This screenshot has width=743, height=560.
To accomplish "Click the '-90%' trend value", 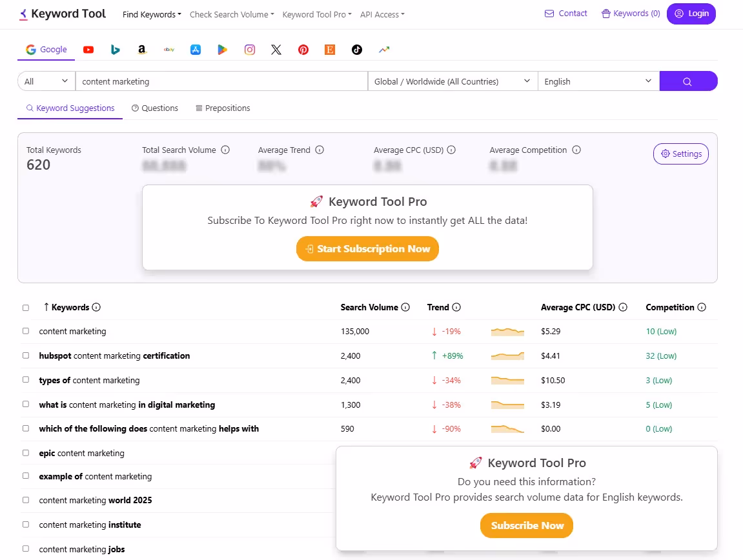I will coord(451,429).
